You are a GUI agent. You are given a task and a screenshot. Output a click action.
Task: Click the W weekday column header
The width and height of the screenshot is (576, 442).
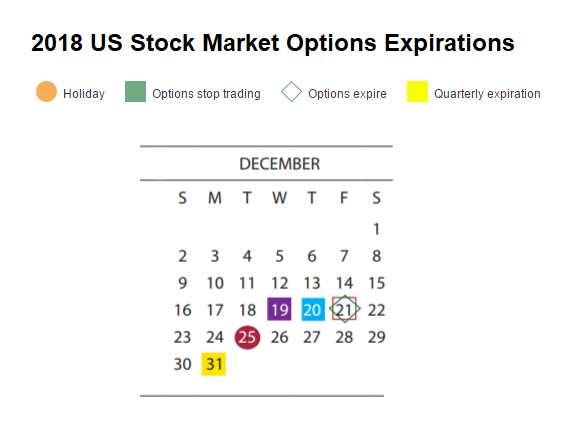pyautogui.click(x=280, y=198)
